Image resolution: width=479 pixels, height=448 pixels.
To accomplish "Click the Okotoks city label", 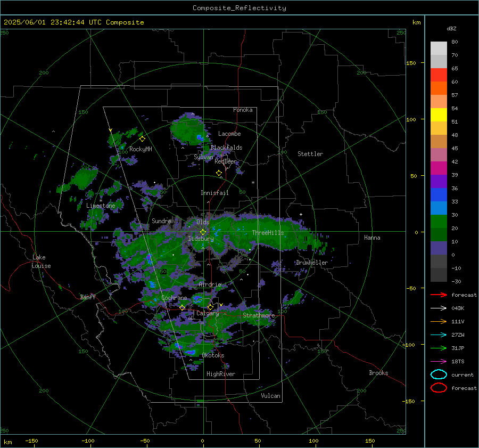I will click(x=213, y=355).
